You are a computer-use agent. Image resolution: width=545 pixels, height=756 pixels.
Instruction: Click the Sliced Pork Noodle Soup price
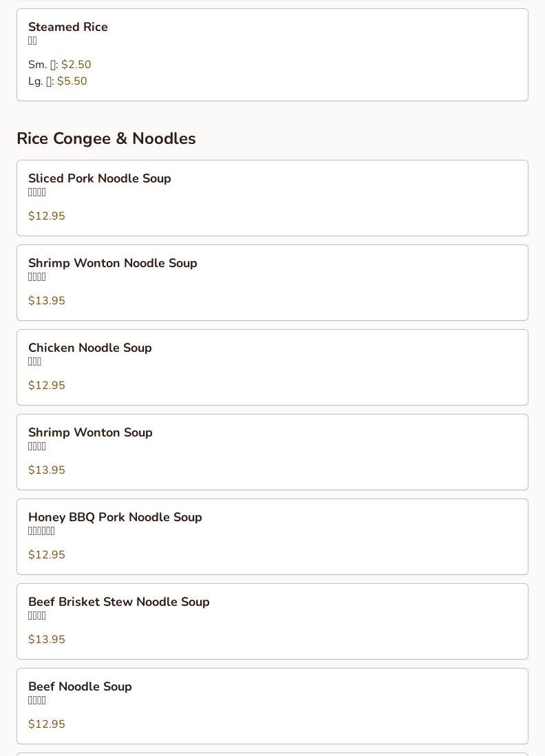coord(47,216)
